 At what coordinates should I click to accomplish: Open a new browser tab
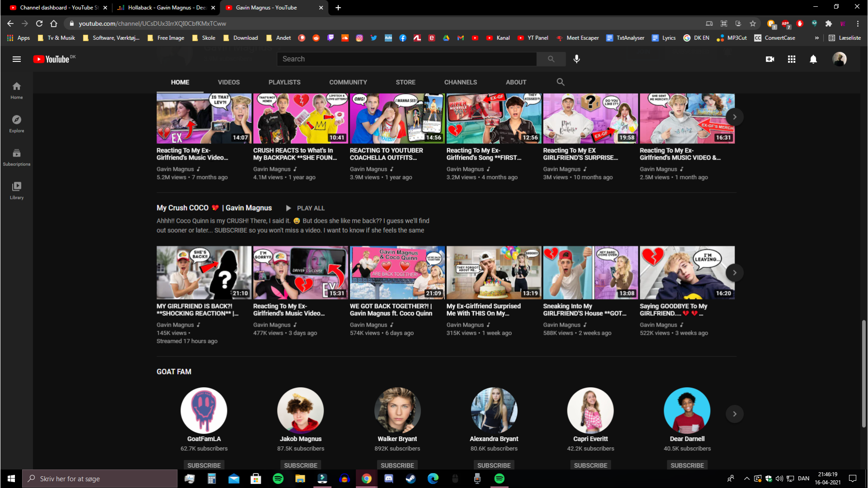point(338,8)
